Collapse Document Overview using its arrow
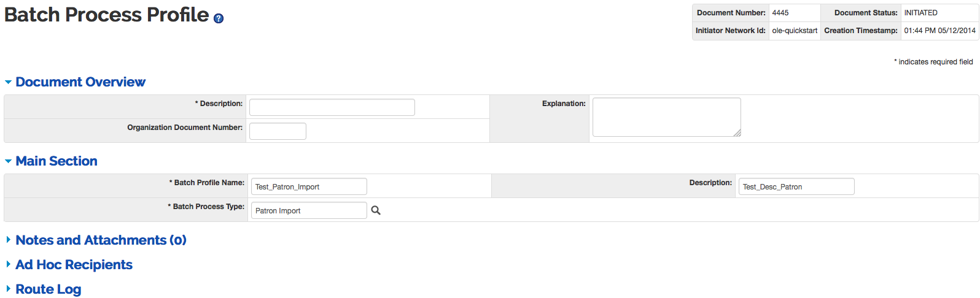 point(8,82)
